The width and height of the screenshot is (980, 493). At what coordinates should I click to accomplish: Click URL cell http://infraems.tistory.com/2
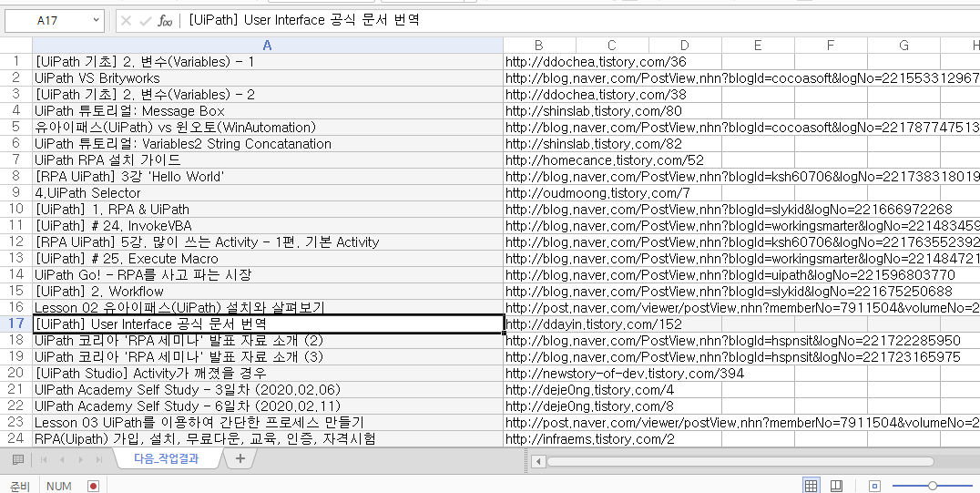pos(539,438)
